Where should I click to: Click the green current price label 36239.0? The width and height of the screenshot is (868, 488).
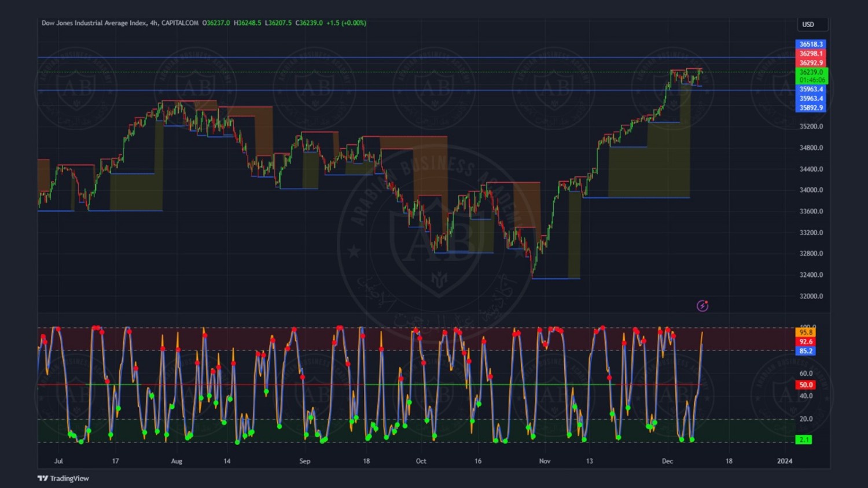tap(812, 72)
